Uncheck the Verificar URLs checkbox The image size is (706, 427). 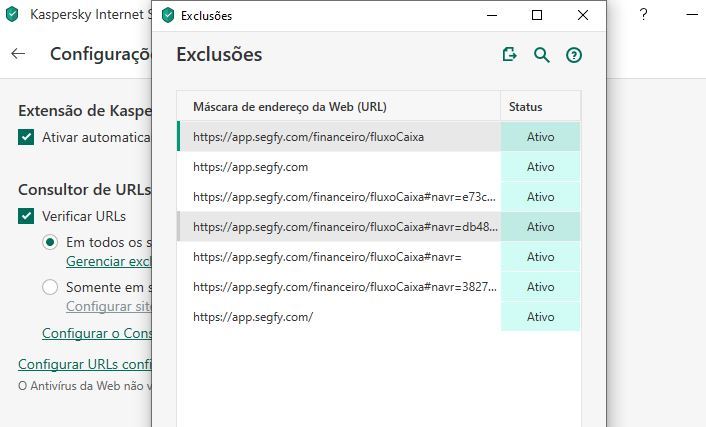click(x=26, y=216)
